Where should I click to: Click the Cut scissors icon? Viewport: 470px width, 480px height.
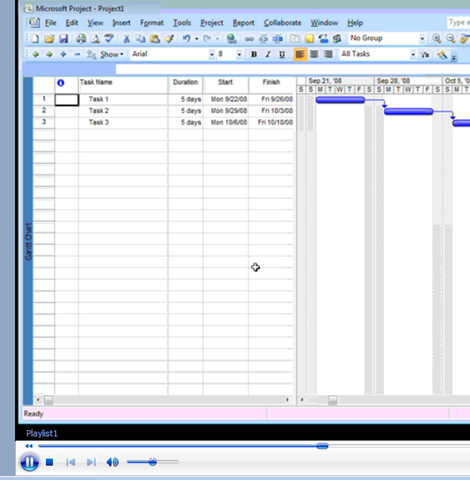point(127,39)
